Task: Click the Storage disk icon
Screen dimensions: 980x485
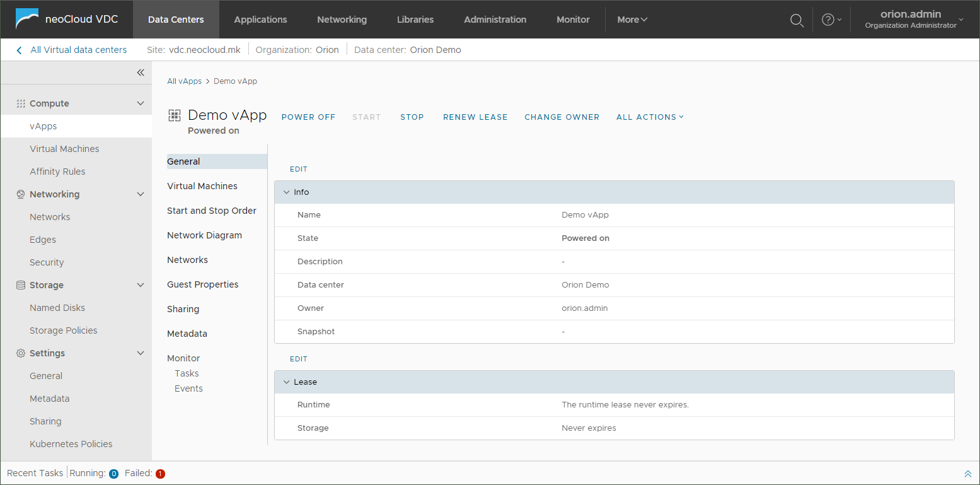Action: (x=21, y=285)
